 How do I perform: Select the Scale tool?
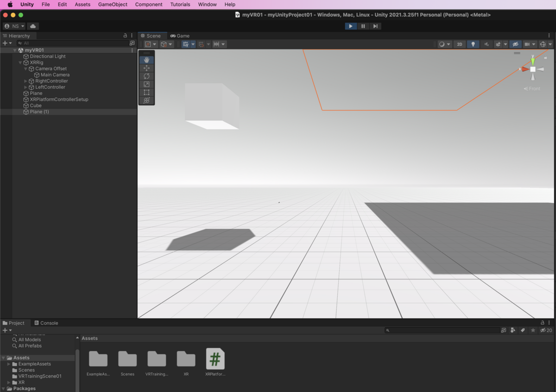point(146,84)
